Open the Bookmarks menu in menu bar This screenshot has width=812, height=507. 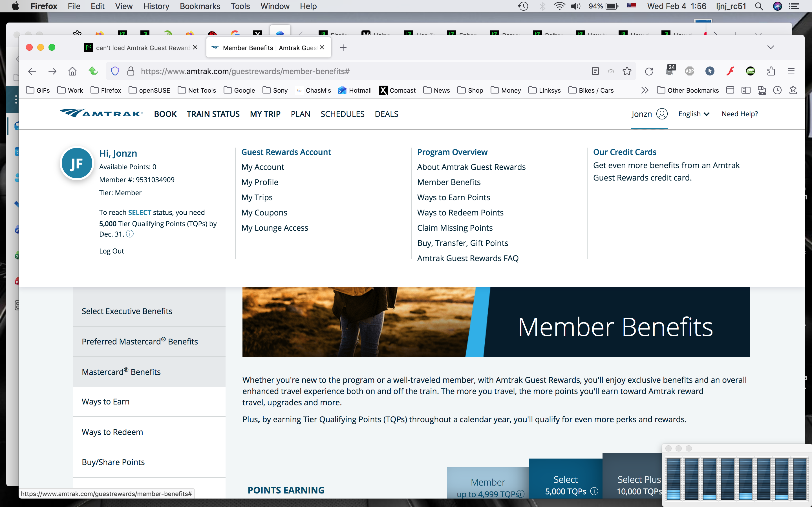tap(200, 6)
